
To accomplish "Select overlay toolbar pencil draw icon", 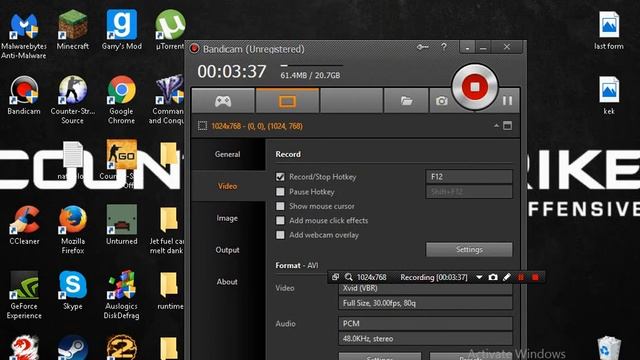I will 507,277.
